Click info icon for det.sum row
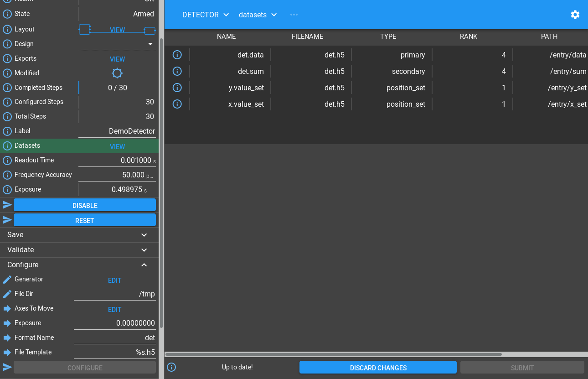The image size is (588, 379). [x=177, y=71]
